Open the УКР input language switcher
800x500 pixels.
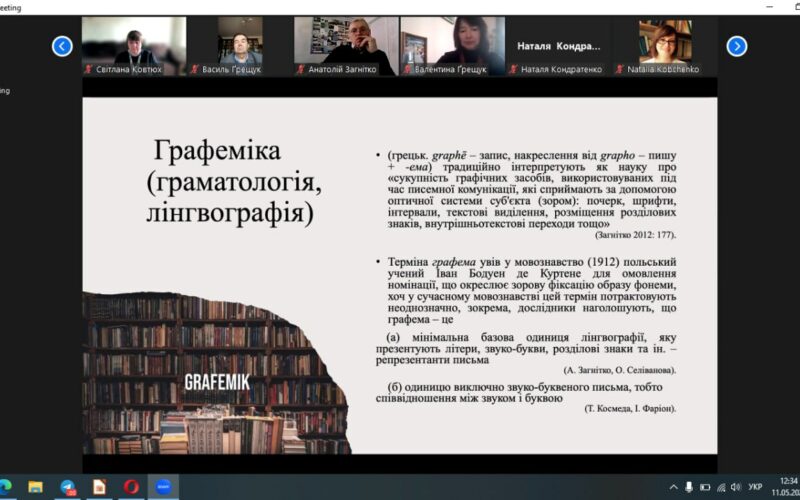755,487
